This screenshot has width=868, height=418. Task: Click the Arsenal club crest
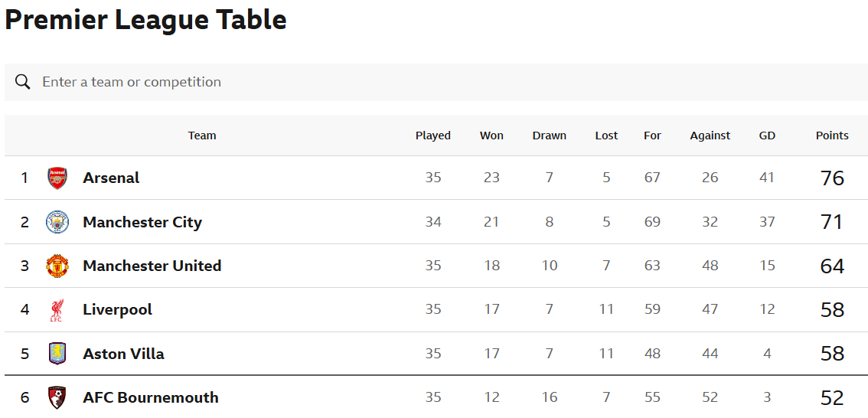click(57, 178)
